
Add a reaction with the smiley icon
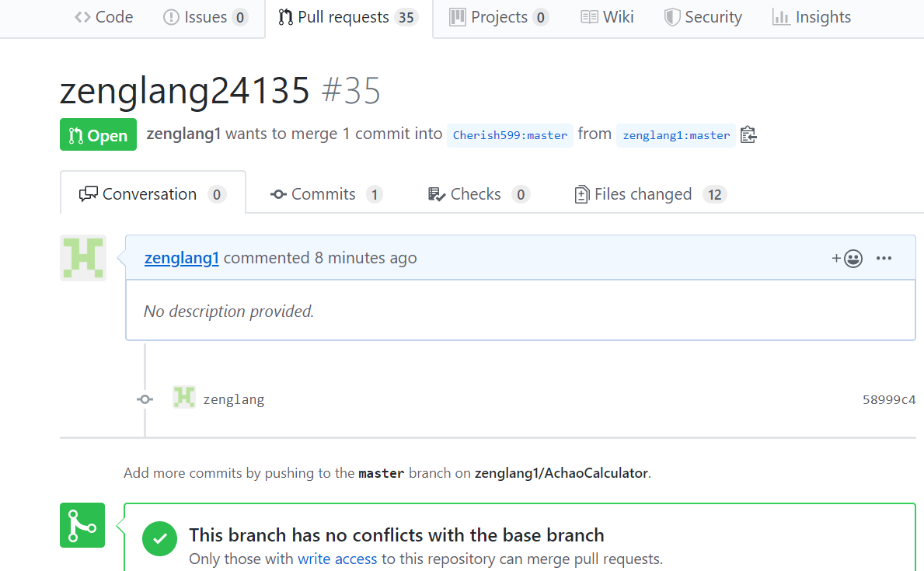847,258
